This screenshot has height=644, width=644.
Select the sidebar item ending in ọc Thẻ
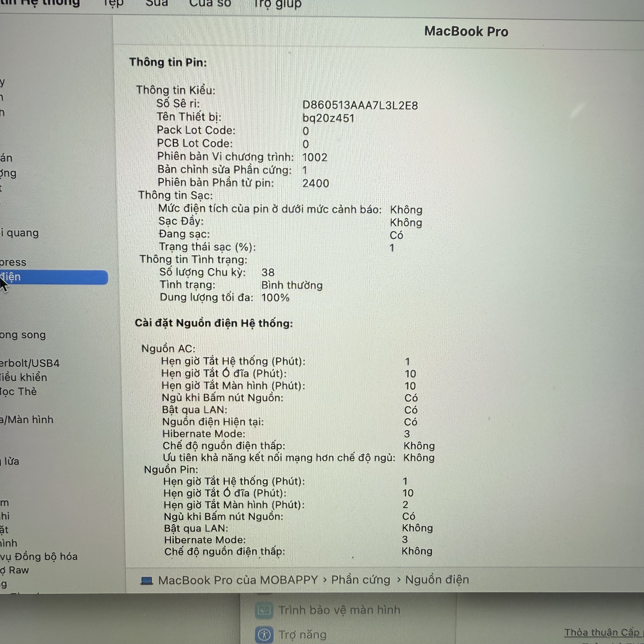pos(18,391)
